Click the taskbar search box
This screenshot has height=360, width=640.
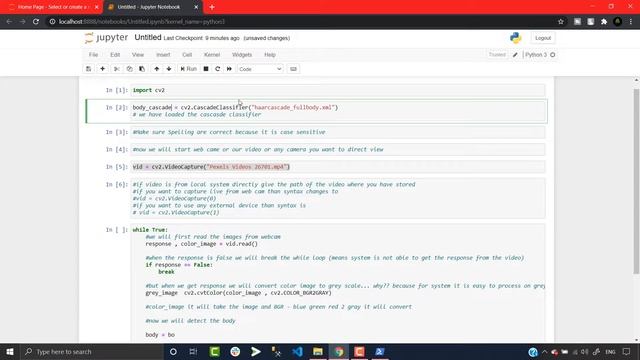tap(92, 351)
